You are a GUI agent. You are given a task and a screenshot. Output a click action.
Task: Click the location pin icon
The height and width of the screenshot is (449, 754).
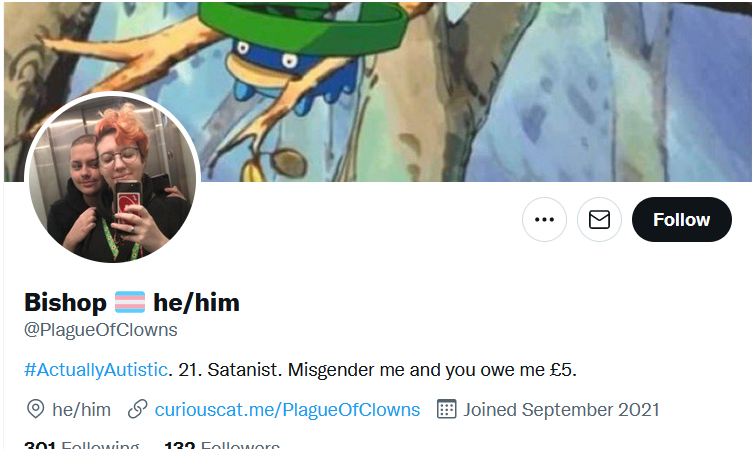pyautogui.click(x=35, y=410)
